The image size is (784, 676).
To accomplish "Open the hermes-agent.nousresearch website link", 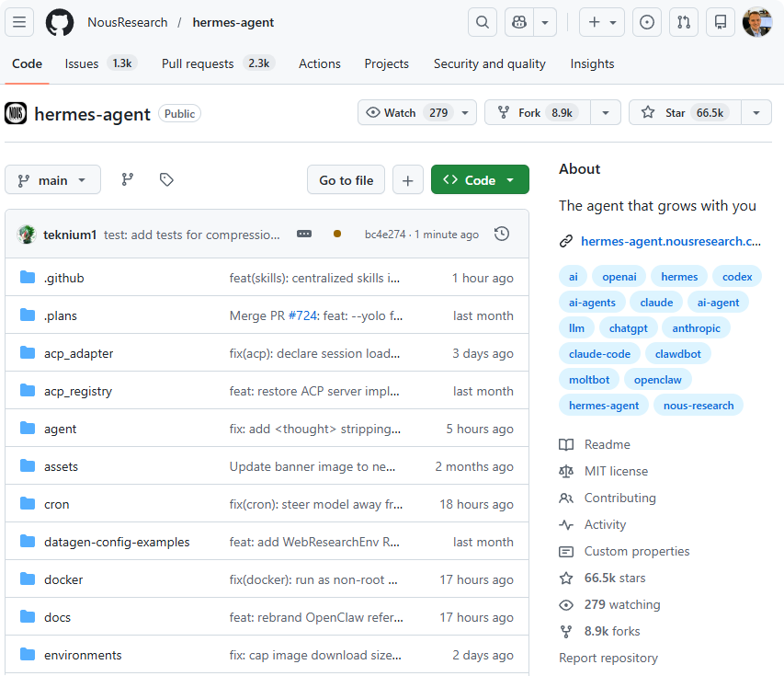I will [x=671, y=241].
